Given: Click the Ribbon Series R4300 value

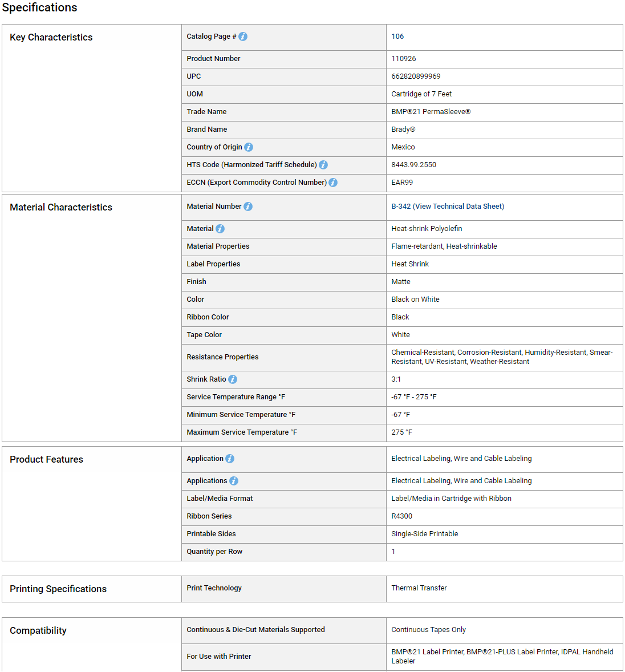Looking at the screenshot, I should (402, 516).
